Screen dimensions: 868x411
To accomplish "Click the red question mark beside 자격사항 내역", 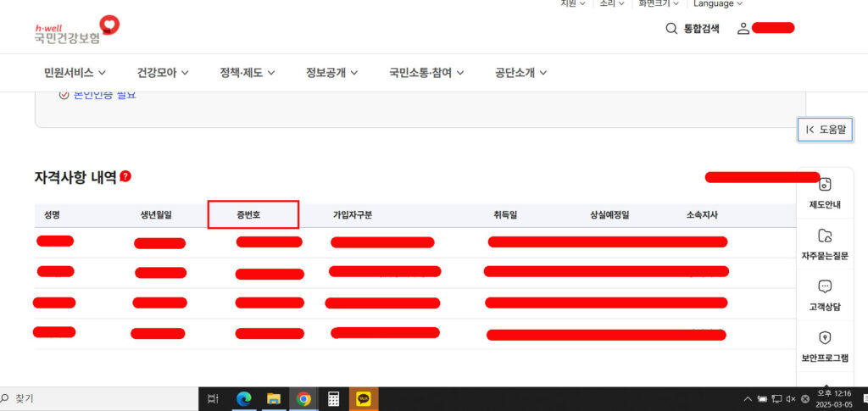I will pos(125,176).
